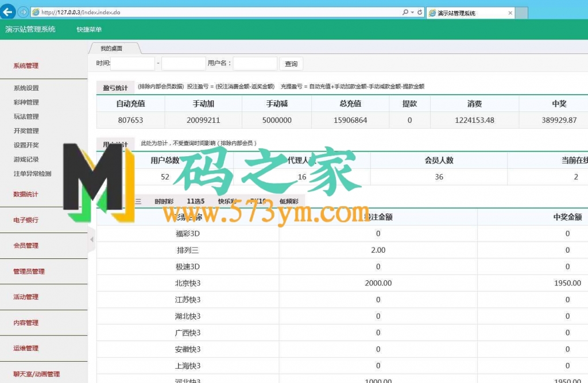This screenshot has height=383, width=588.
Task: Open 玩法管理 in the sidebar
Action: (26, 117)
